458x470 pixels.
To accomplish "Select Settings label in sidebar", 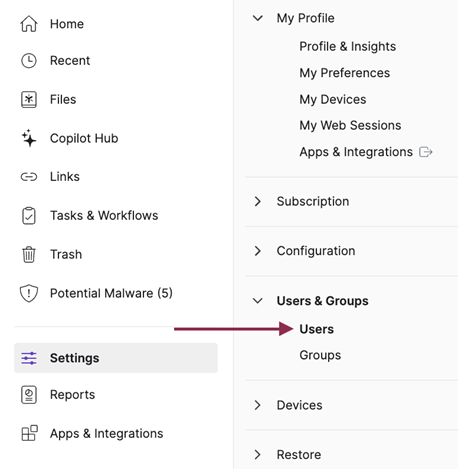I will point(75,358).
